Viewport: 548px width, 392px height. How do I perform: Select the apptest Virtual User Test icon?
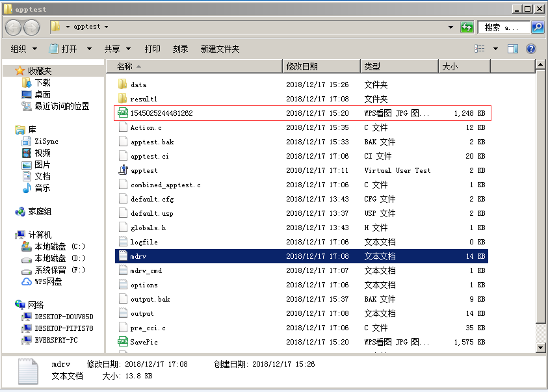[x=123, y=170]
